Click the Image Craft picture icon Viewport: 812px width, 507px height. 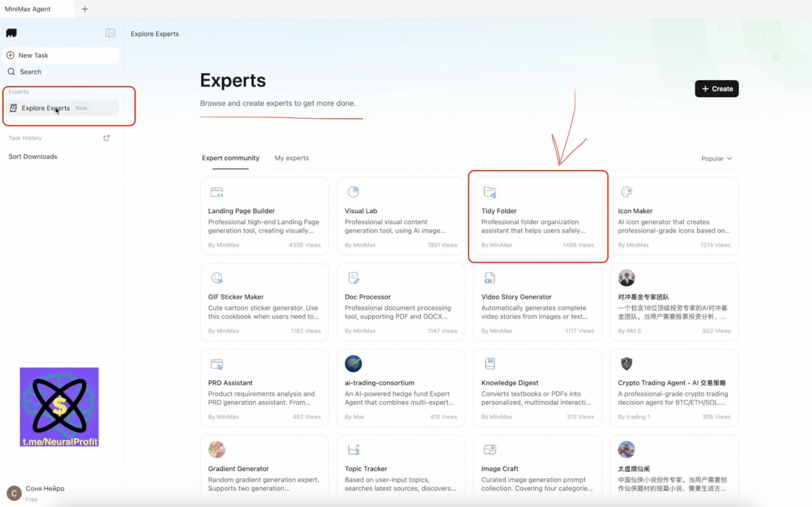click(x=490, y=449)
